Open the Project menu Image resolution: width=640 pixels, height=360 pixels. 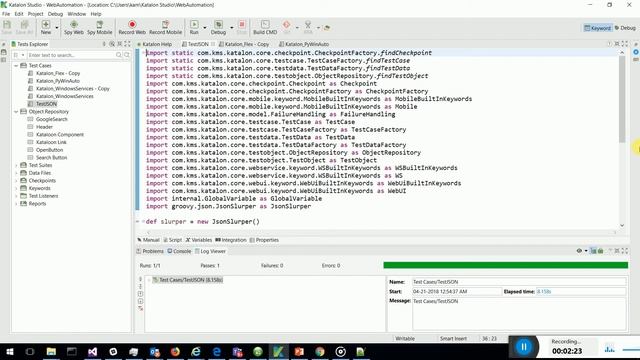click(35, 14)
